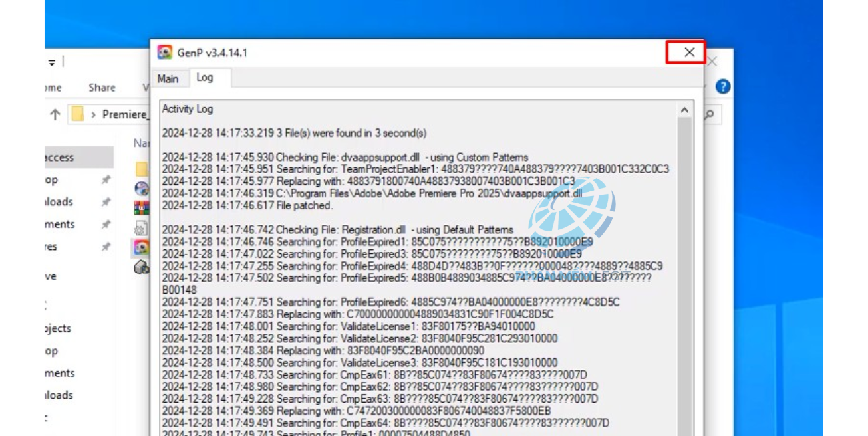The height and width of the screenshot is (436, 868).
Task: Click the magnifier search icon in Explorer
Action: pos(710,114)
